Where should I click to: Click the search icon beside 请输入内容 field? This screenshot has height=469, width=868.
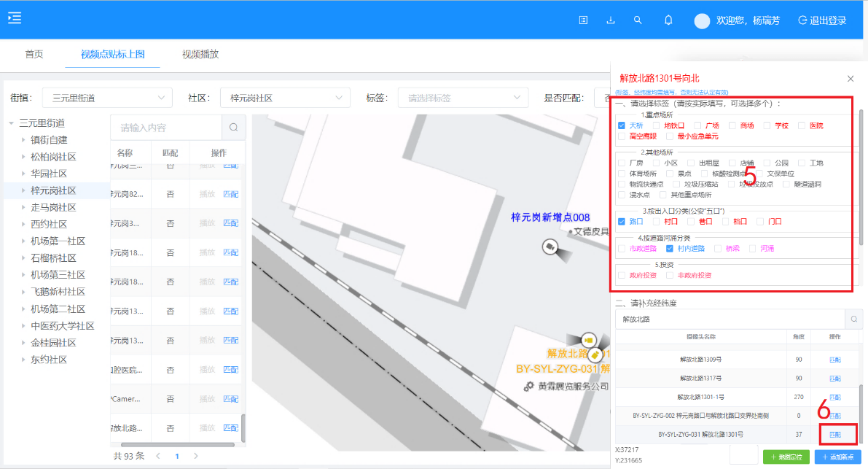coord(234,128)
